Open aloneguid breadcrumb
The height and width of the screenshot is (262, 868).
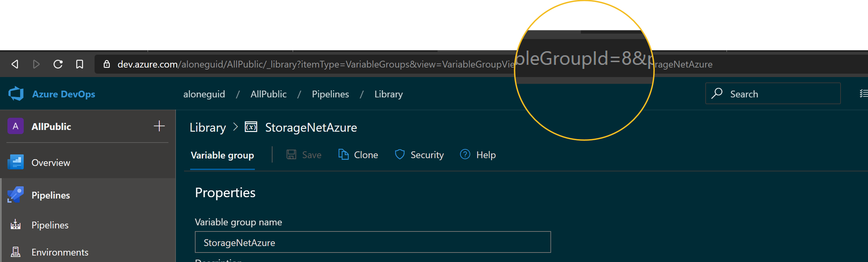[x=204, y=94]
